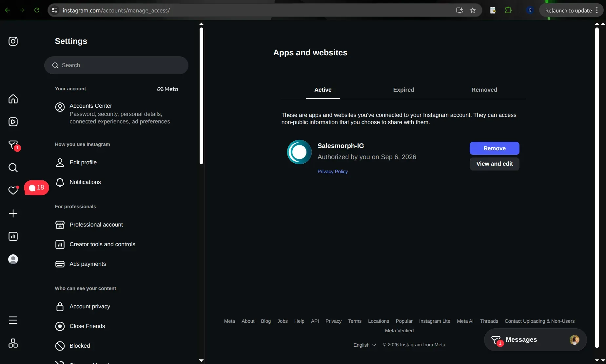Open avatar in Messages popup
This screenshot has width=606, height=364.
574,340
